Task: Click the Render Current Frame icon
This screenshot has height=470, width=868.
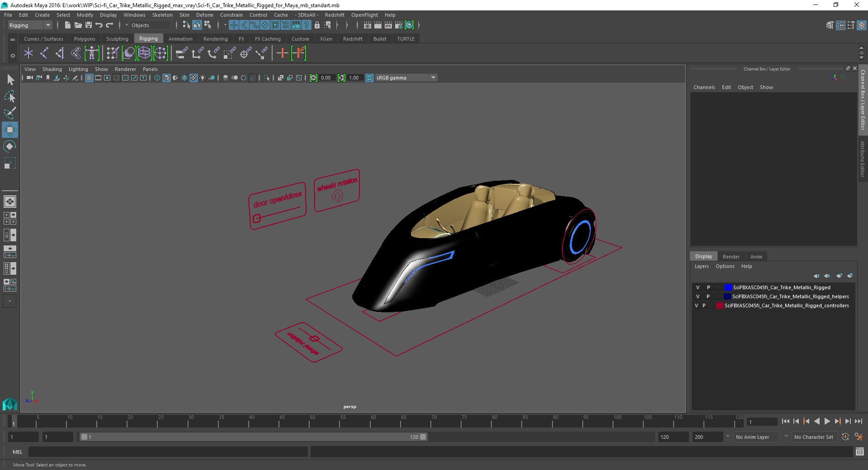Action: coord(377,25)
